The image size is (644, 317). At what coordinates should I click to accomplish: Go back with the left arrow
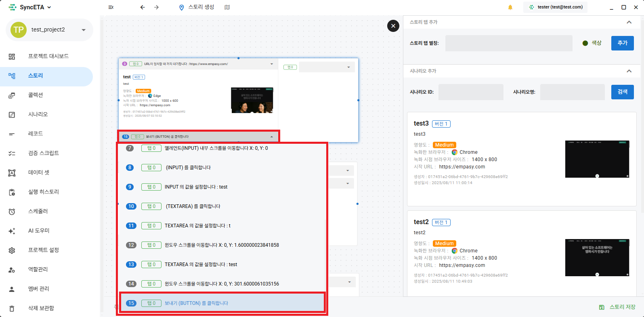coord(143,7)
